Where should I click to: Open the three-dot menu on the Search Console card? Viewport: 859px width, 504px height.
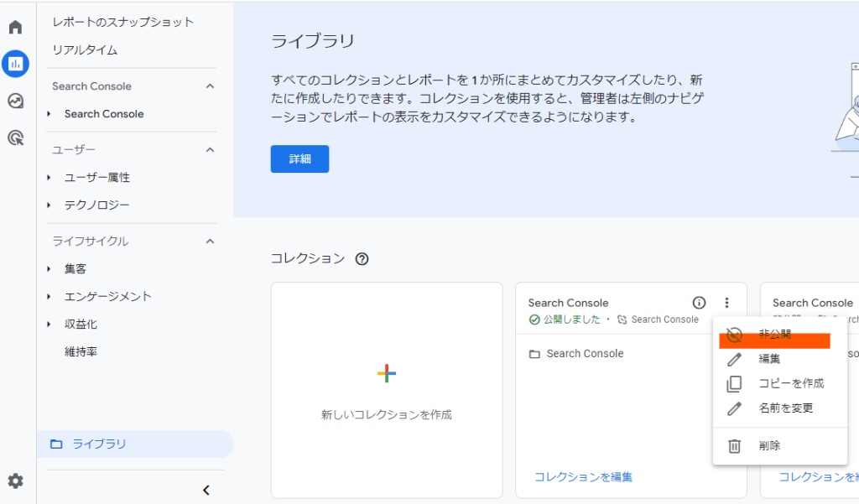726,303
